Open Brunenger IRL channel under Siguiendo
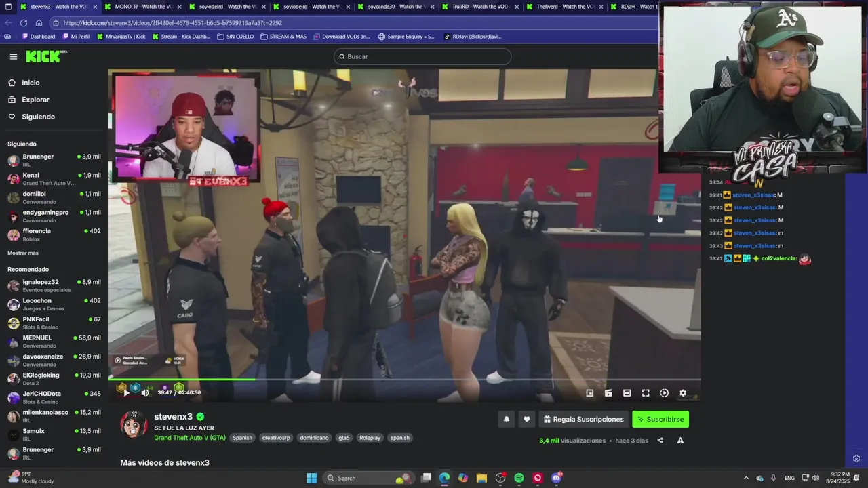The width and height of the screenshot is (868, 488). pyautogui.click(x=54, y=160)
